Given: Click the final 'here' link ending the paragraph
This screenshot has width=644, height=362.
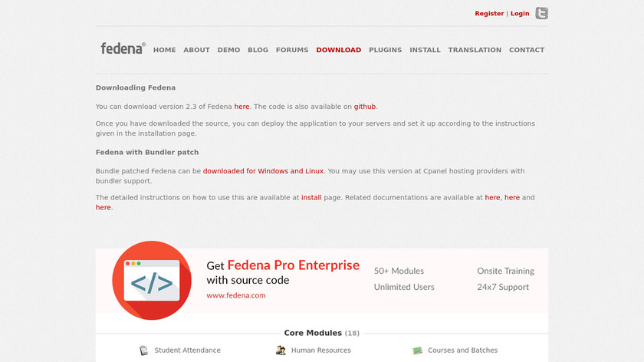Looking at the screenshot, I should point(103,208).
